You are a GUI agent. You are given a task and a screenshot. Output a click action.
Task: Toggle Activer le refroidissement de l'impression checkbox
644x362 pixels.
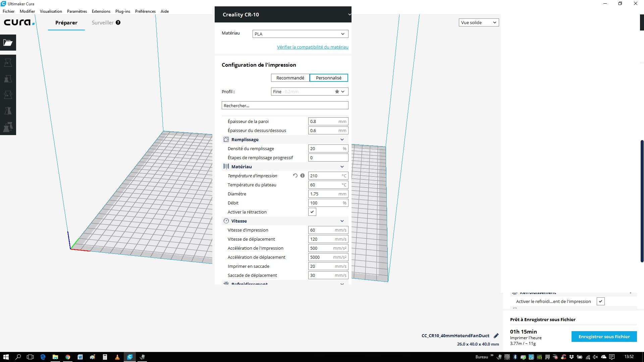(600, 301)
